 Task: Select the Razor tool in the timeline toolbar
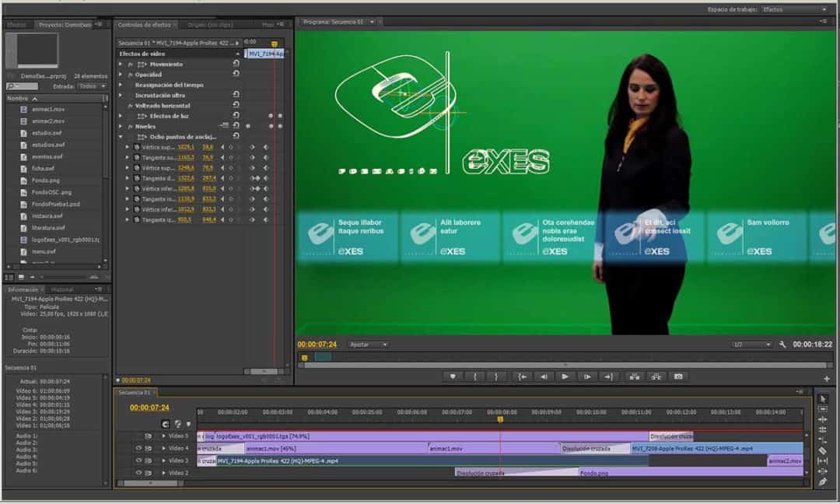pyautogui.click(x=823, y=450)
